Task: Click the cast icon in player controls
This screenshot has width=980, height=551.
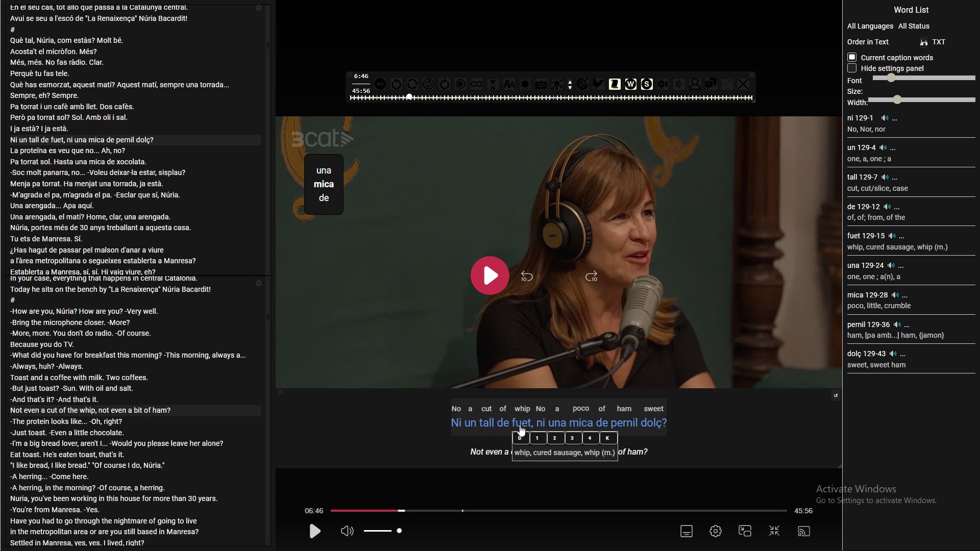Action: coord(803,531)
